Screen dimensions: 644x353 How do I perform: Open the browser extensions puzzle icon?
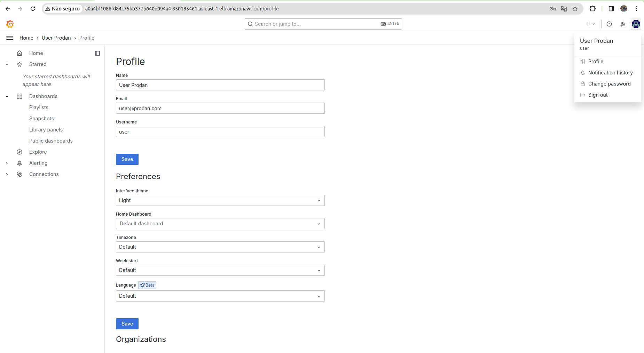click(x=592, y=9)
